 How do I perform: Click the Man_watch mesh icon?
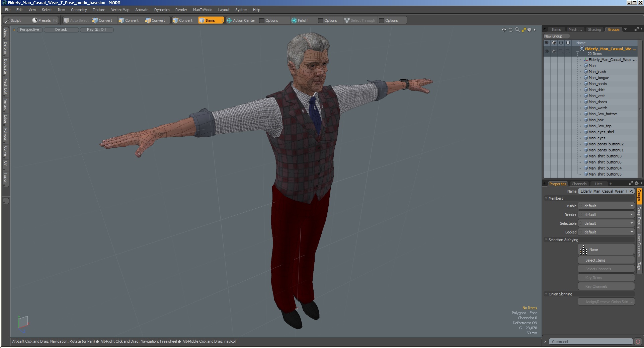click(586, 108)
